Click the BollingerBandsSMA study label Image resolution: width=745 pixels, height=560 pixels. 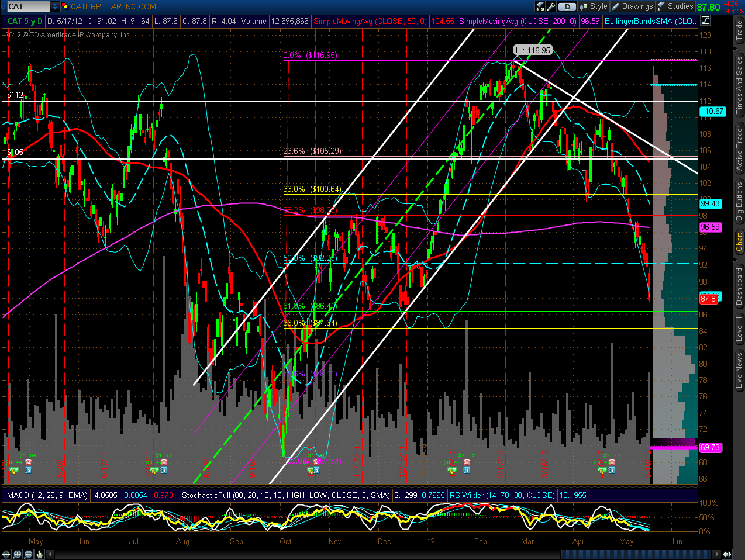[650, 21]
